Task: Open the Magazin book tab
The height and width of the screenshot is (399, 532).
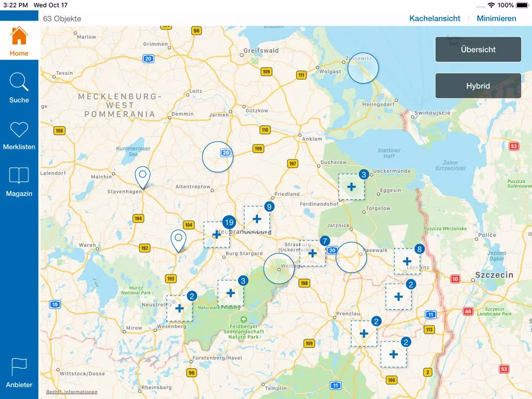Action: click(19, 182)
